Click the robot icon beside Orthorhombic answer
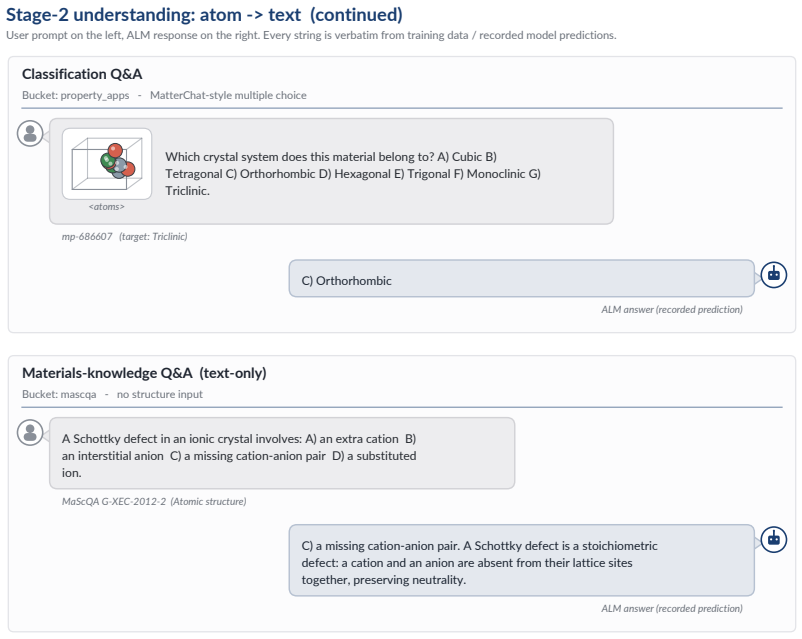The height and width of the screenshot is (639, 802). click(x=773, y=275)
